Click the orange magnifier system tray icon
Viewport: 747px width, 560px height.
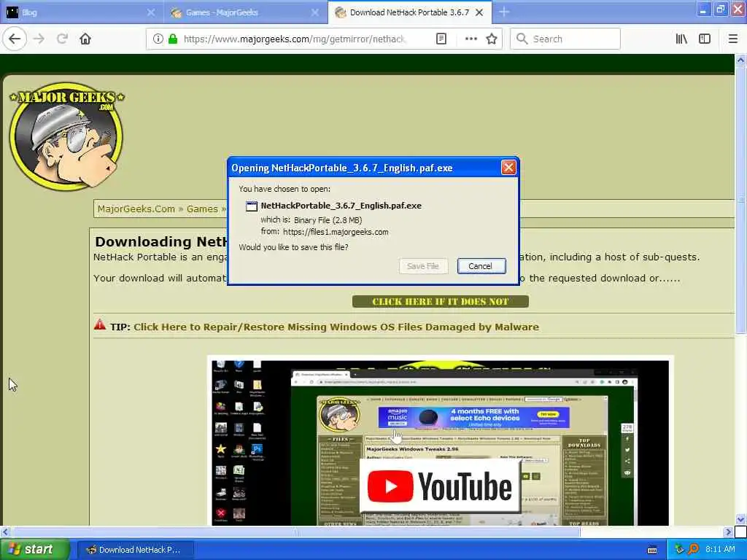694,550
